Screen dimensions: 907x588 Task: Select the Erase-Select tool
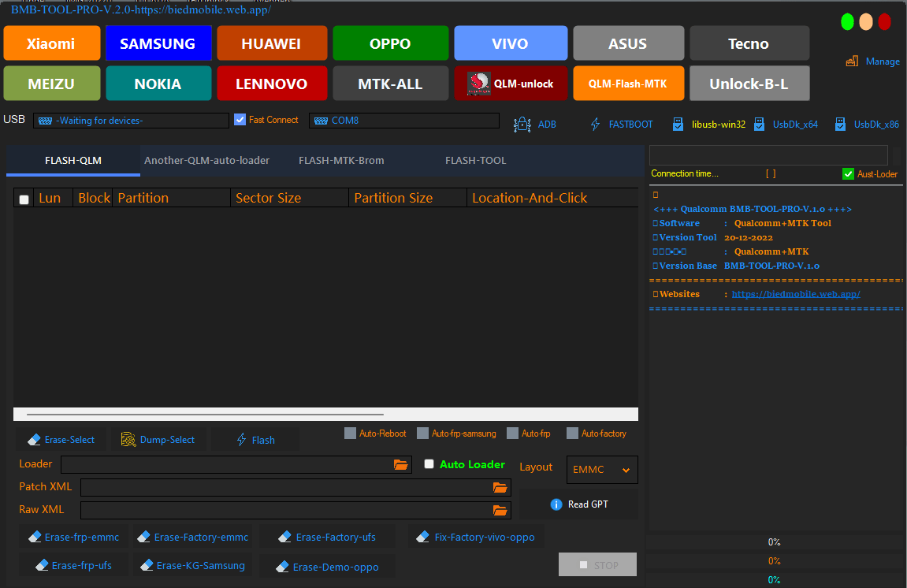click(x=61, y=439)
